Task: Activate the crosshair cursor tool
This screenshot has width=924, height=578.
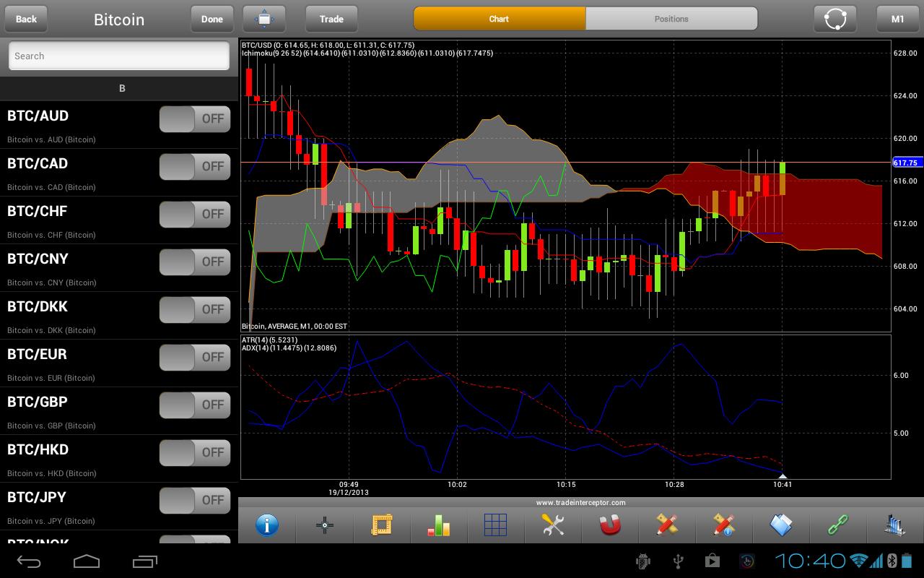Action: pos(325,525)
